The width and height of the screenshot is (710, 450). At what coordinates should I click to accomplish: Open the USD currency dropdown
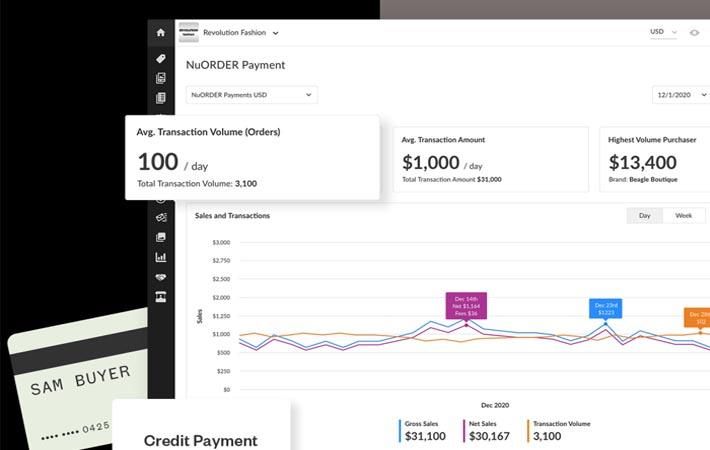click(x=663, y=32)
